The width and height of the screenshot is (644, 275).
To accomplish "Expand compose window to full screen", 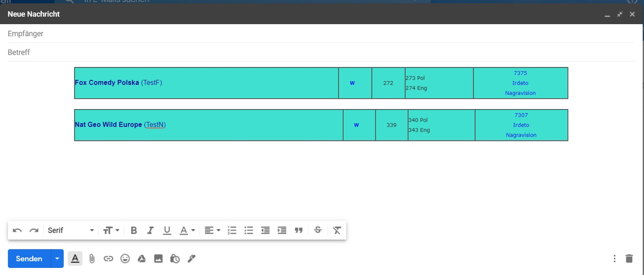I will [620, 14].
